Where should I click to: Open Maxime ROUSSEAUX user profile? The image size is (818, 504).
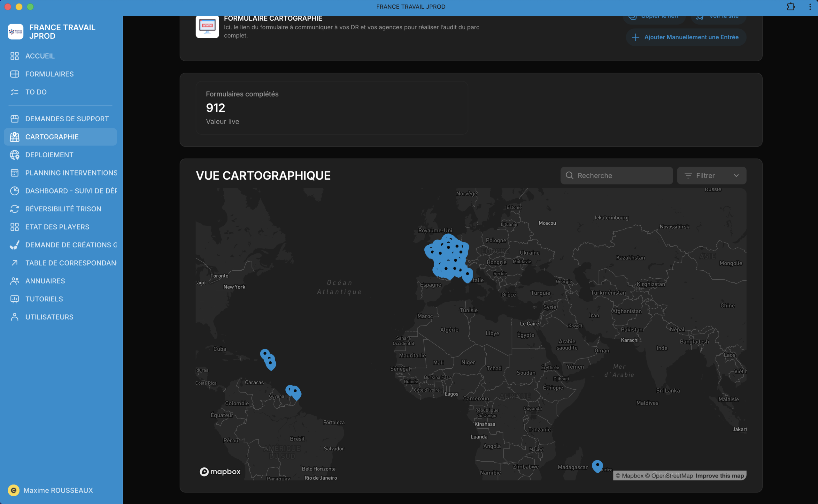coord(58,490)
